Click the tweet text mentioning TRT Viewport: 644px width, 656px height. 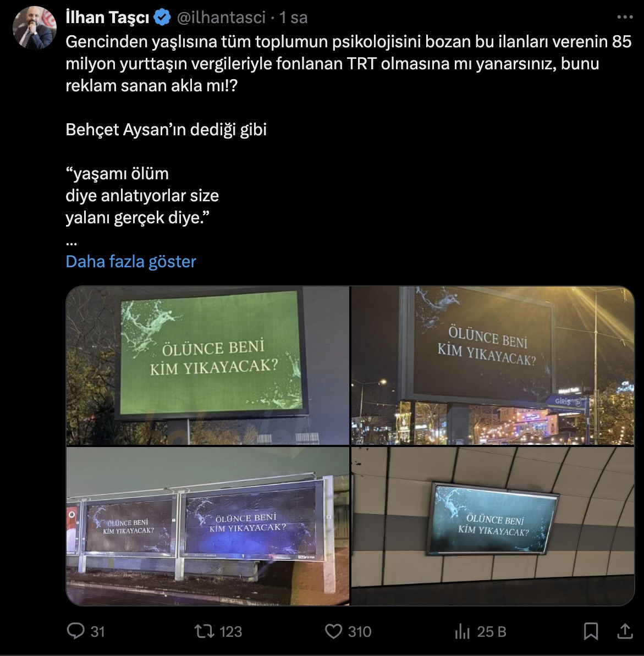point(349,64)
